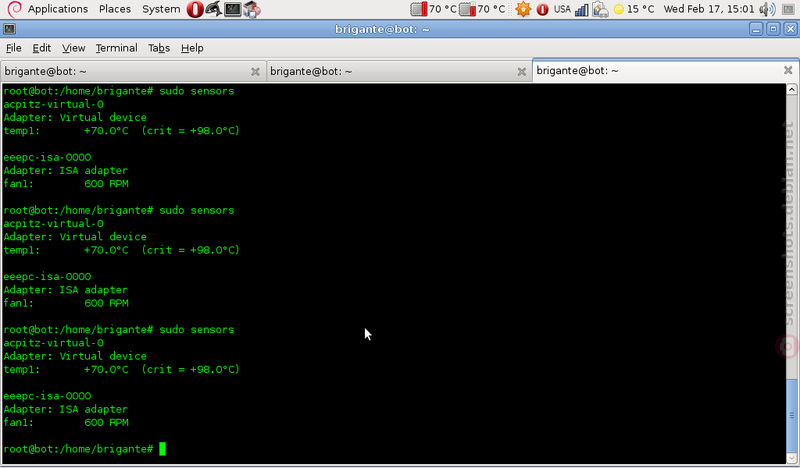Click the first 'temp1: +70.0°C' line
Screen dimensions: 800x468
[x=121, y=131]
